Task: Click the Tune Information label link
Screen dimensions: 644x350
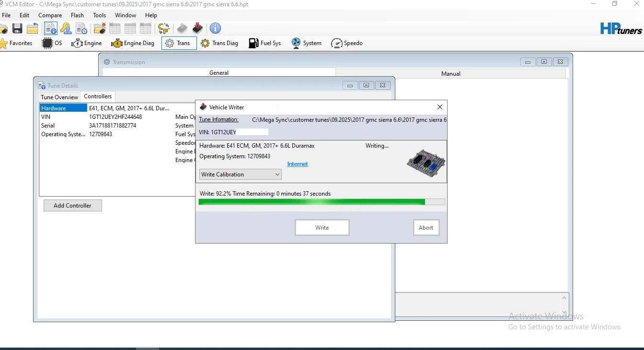Action: click(218, 120)
